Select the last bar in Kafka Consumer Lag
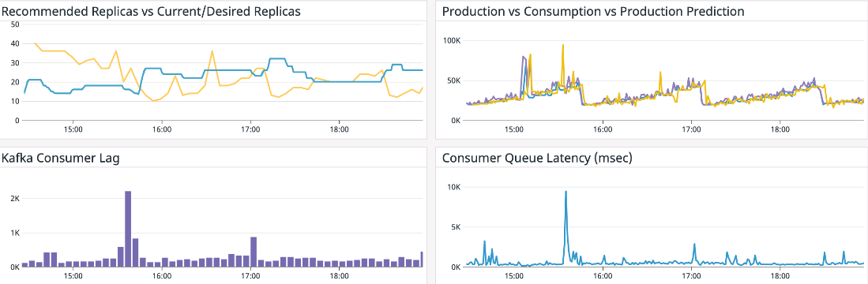 [x=422, y=259]
